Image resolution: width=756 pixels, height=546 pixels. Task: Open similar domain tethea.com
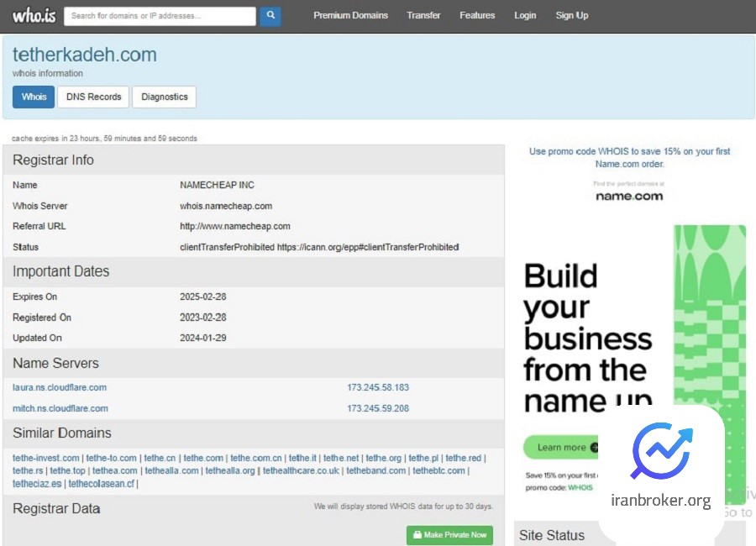tap(115, 470)
